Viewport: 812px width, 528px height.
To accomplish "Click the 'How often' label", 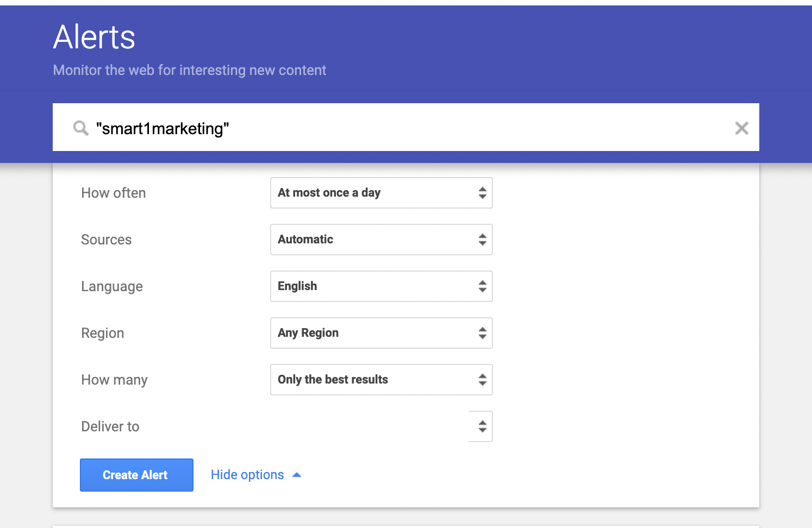I will pos(114,193).
